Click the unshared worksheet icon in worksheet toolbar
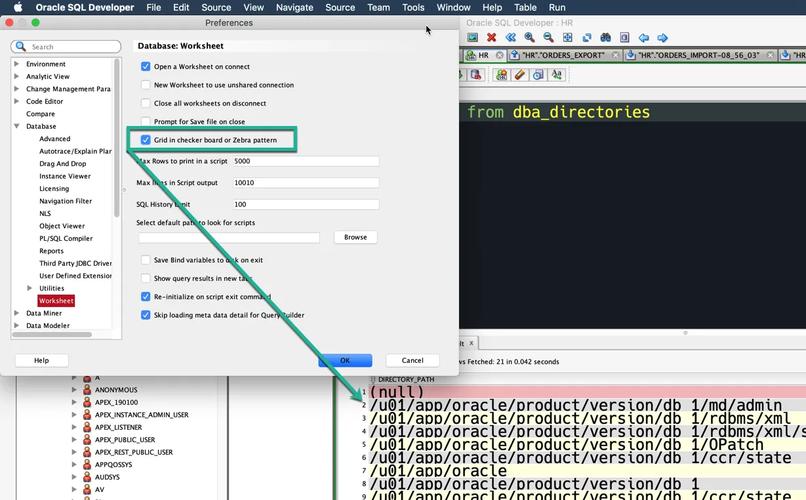 (x=501, y=75)
